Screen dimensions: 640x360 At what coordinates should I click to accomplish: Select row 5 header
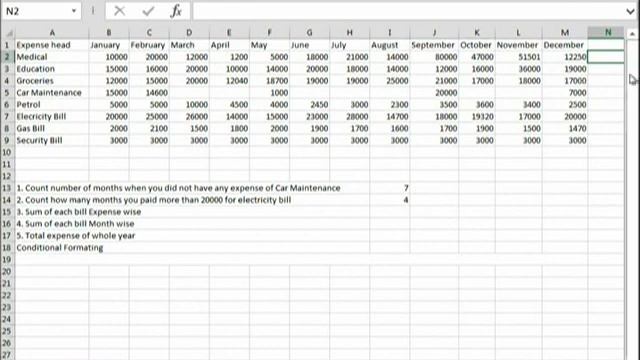tap(7, 93)
